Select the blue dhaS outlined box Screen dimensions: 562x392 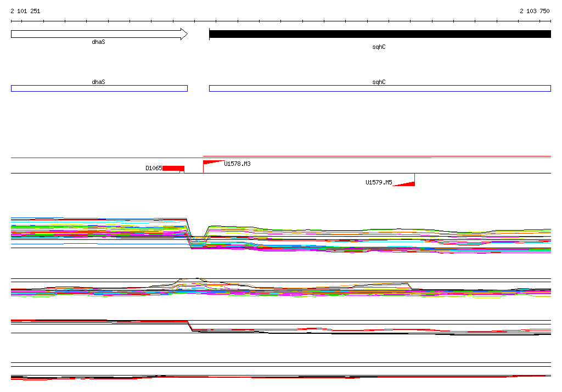99,88
